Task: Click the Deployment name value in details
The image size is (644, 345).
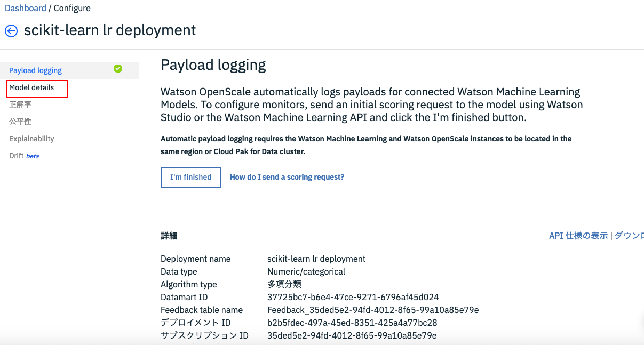Action: pyautogui.click(x=316, y=259)
